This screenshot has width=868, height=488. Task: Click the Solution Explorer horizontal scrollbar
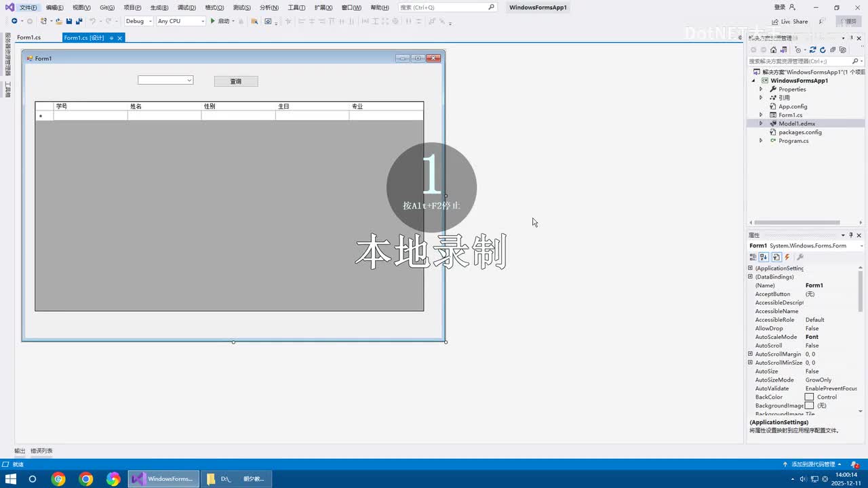pyautogui.click(x=797, y=222)
